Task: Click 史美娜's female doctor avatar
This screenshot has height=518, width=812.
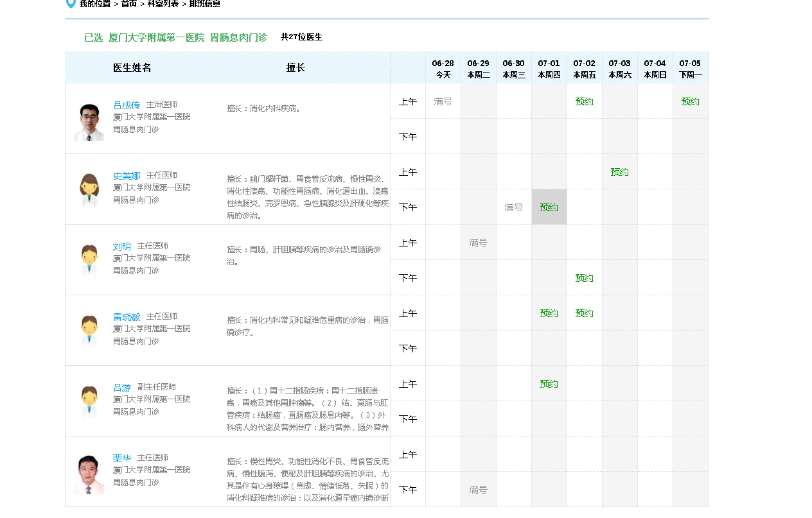Action: (x=89, y=190)
